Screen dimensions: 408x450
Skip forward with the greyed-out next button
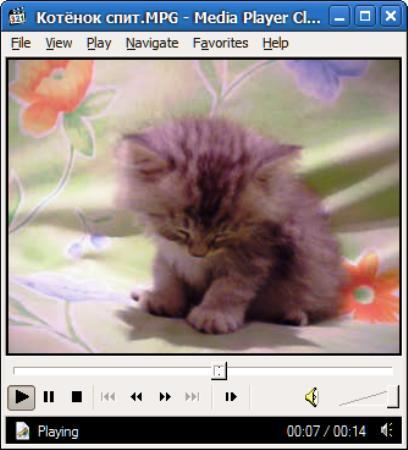192,397
